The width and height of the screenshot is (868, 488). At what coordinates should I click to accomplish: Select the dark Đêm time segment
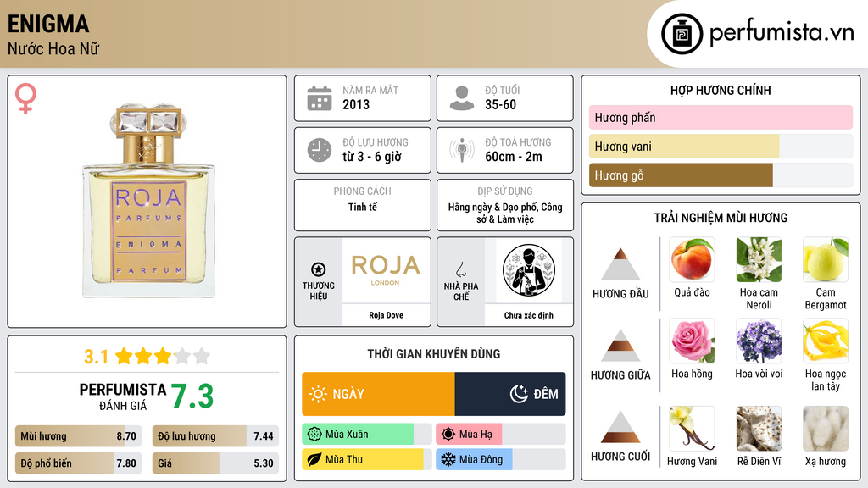tap(509, 394)
